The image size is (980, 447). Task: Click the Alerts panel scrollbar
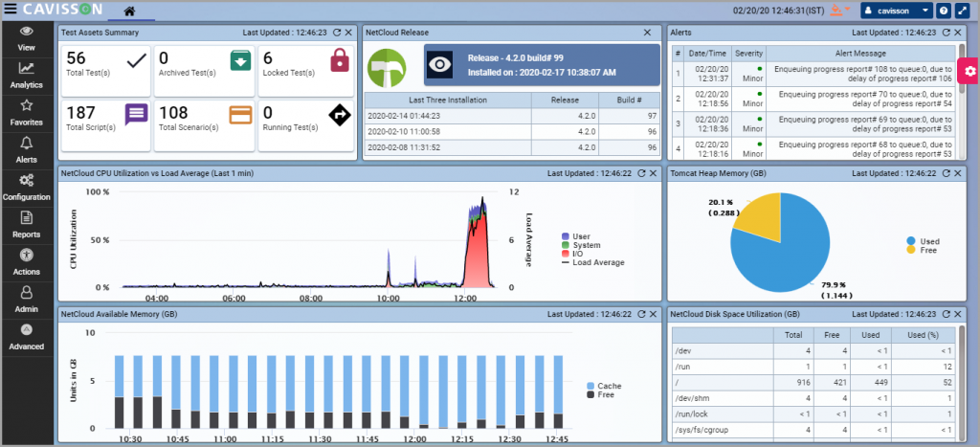[961, 69]
